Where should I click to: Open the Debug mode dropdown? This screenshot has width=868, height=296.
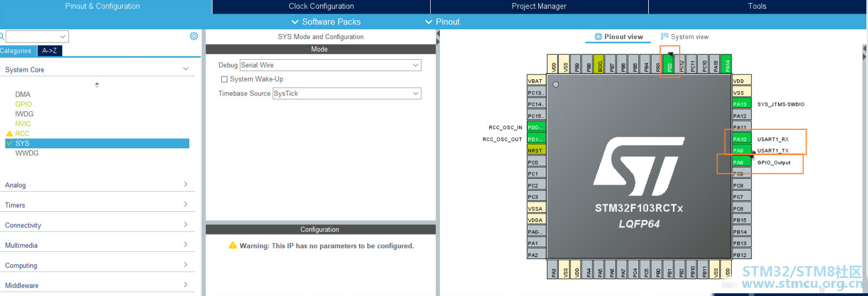pyautogui.click(x=330, y=65)
